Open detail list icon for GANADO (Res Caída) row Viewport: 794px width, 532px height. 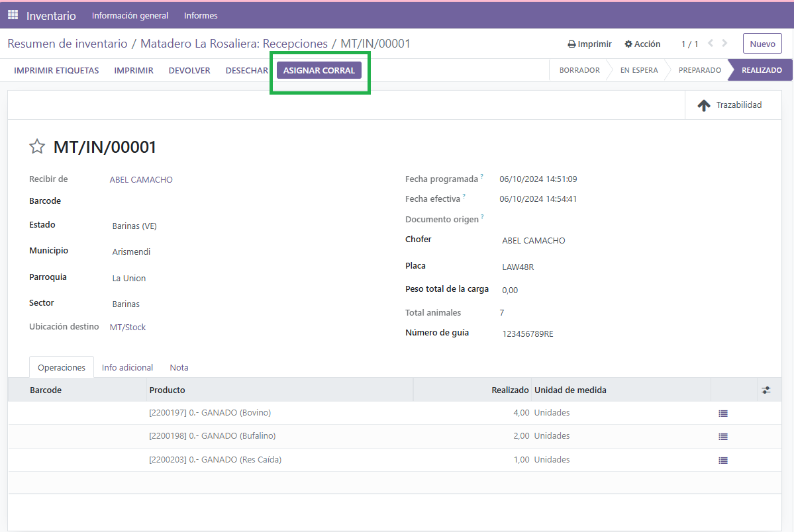point(723,460)
